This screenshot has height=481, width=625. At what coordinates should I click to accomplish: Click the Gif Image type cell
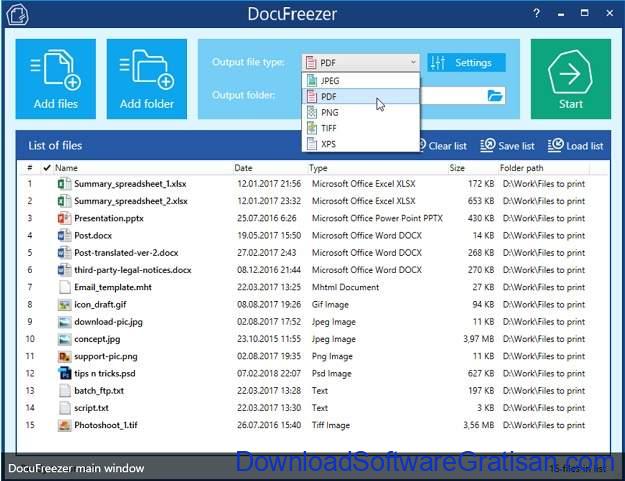(x=330, y=305)
